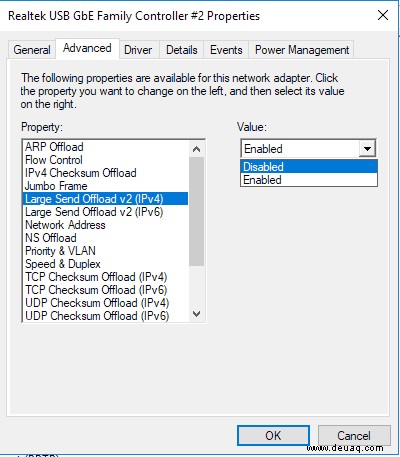
Task: Select Speed & Duplex property
Action: click(x=106, y=264)
